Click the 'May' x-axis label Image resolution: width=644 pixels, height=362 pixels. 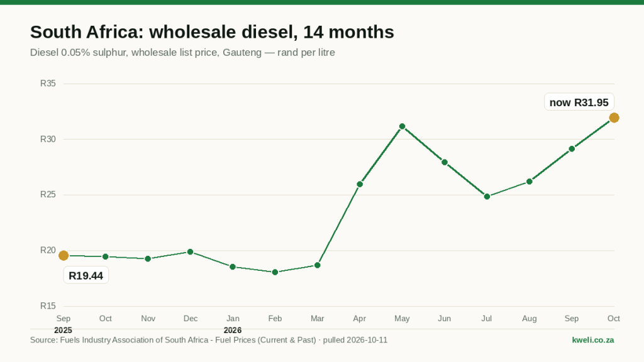402,319
